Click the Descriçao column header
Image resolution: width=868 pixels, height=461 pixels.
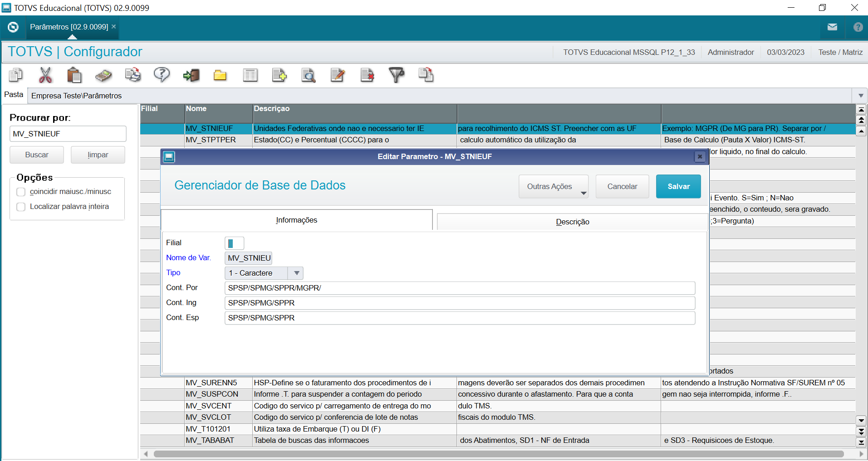click(x=354, y=113)
